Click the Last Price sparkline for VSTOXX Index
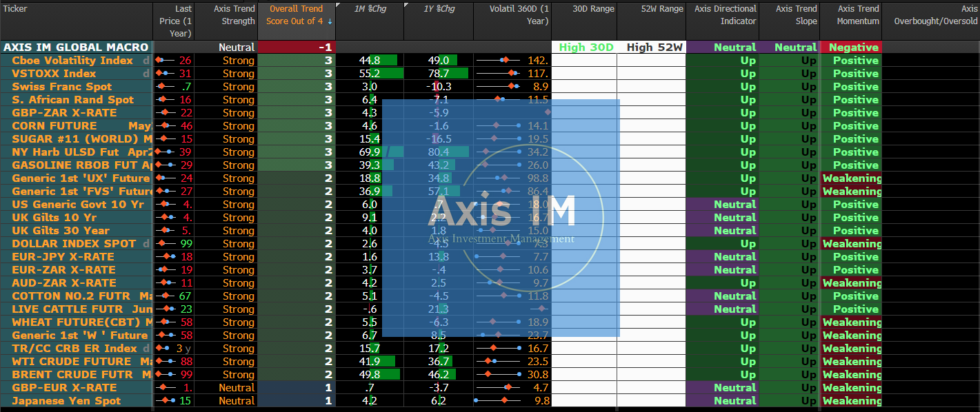Screen dimensions: 980x412 (x=165, y=74)
